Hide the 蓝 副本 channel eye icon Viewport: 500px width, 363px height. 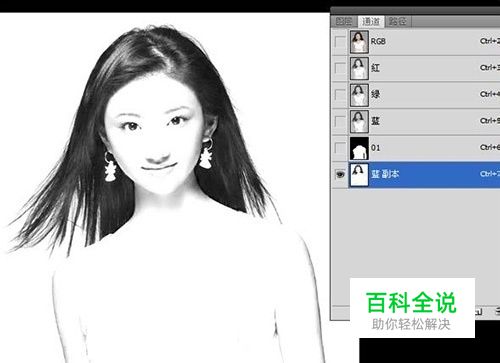click(x=340, y=174)
